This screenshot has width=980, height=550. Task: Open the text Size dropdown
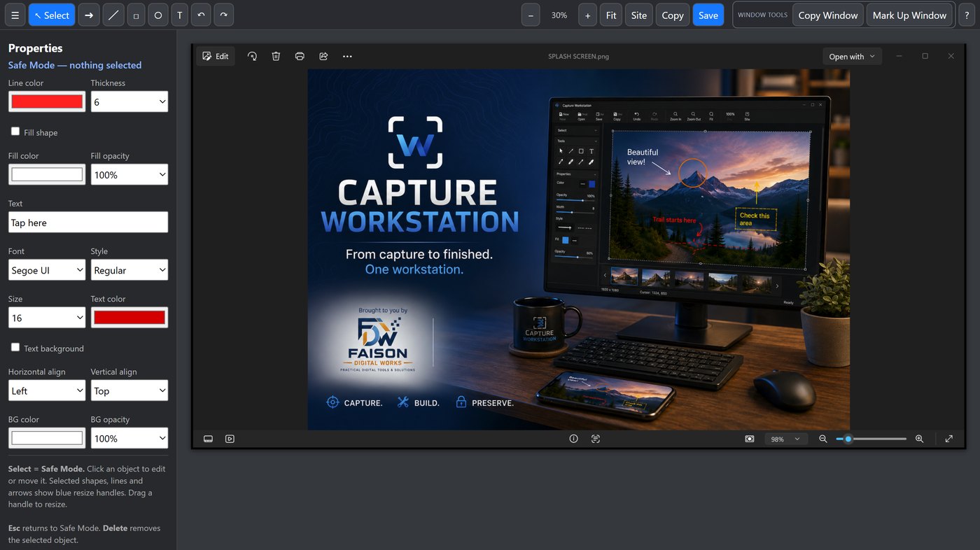pos(47,318)
